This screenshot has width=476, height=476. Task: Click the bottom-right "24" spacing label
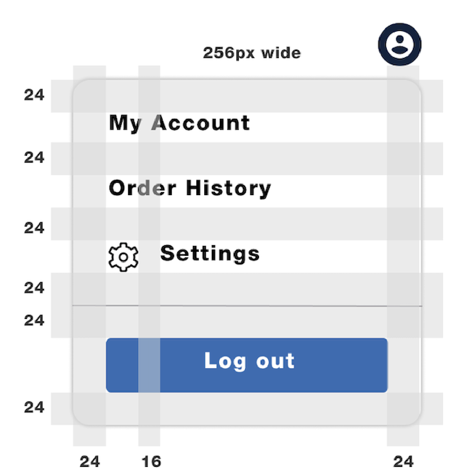[403, 462]
